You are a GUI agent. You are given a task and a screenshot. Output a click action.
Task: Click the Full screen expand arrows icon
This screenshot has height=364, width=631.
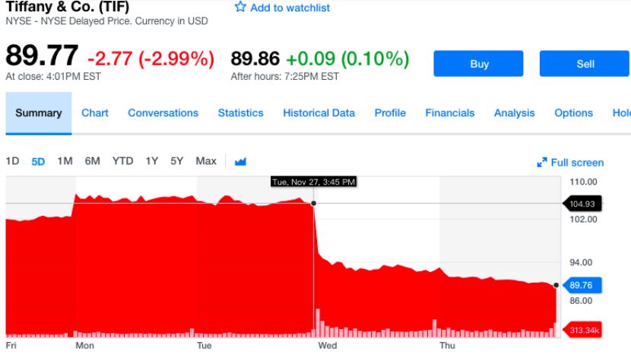click(542, 163)
